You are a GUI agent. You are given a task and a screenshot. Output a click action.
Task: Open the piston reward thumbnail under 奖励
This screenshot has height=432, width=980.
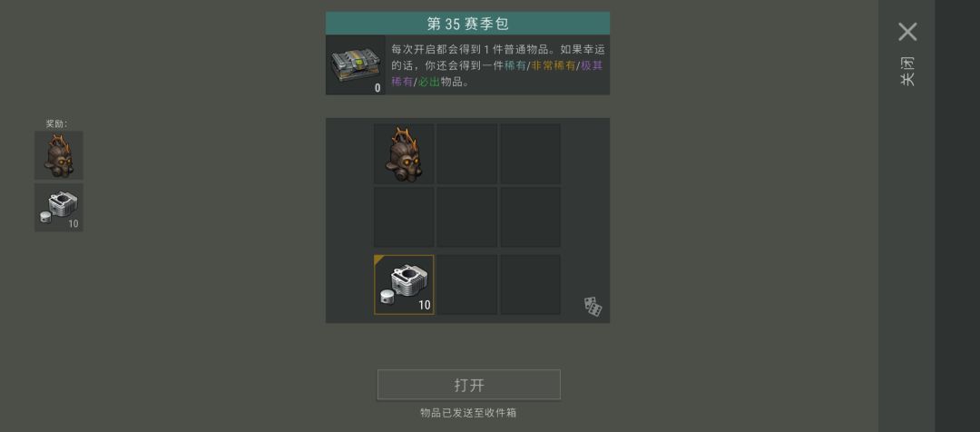[59, 208]
